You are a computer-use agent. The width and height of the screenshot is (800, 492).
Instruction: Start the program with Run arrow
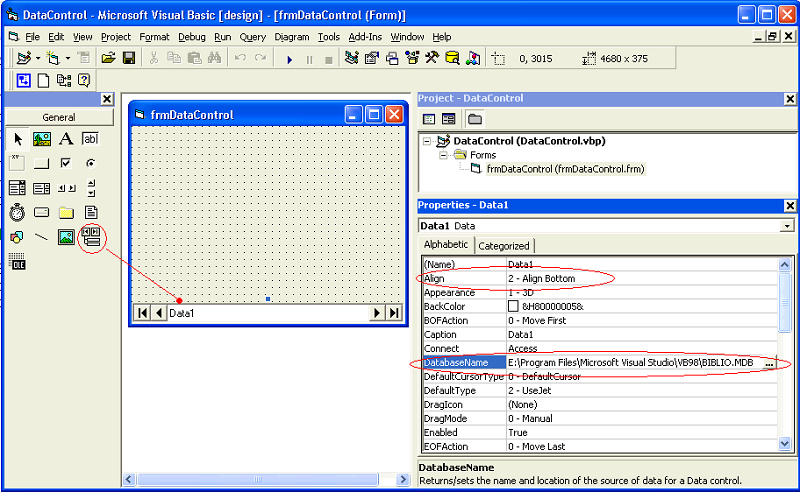coord(290,59)
